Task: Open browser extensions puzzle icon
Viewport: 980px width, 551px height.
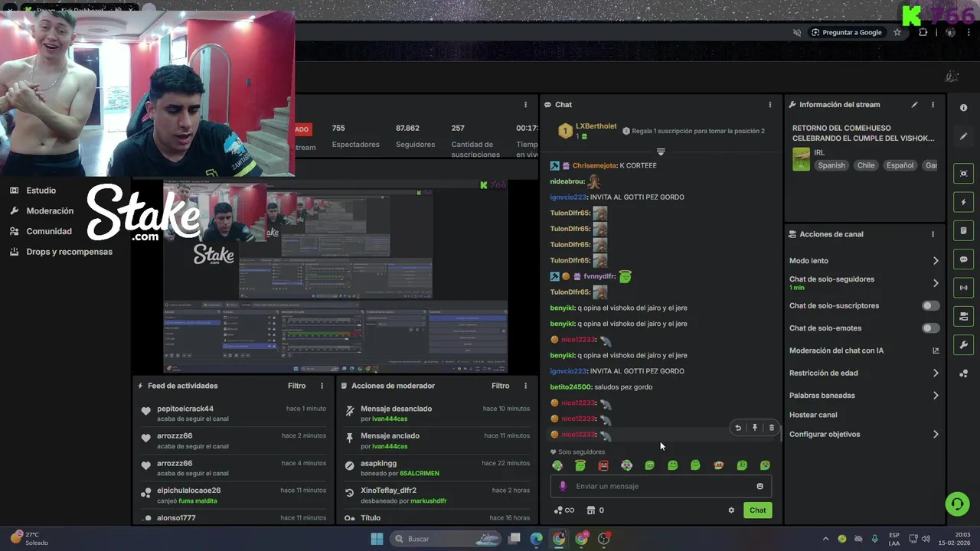Action: pyautogui.click(x=923, y=32)
